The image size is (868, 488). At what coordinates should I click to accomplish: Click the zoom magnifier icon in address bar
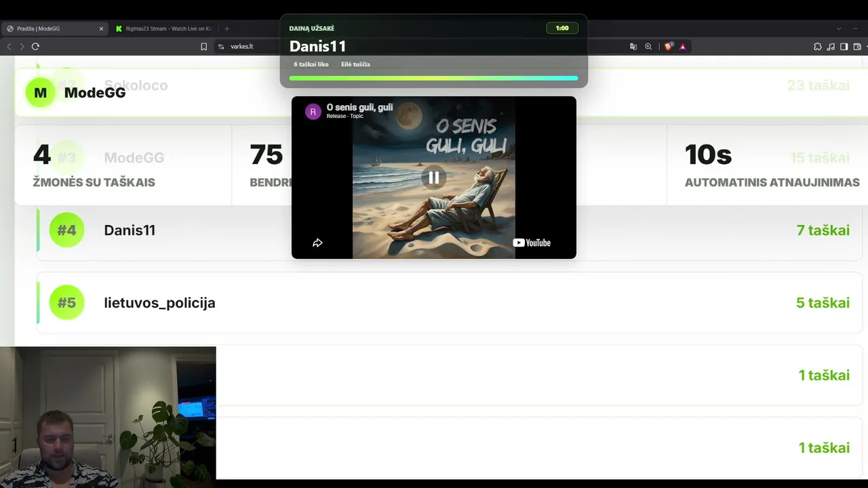click(648, 47)
